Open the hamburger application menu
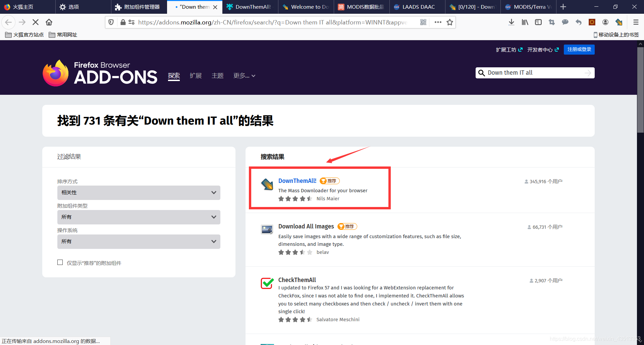644x345 pixels. pyautogui.click(x=636, y=22)
